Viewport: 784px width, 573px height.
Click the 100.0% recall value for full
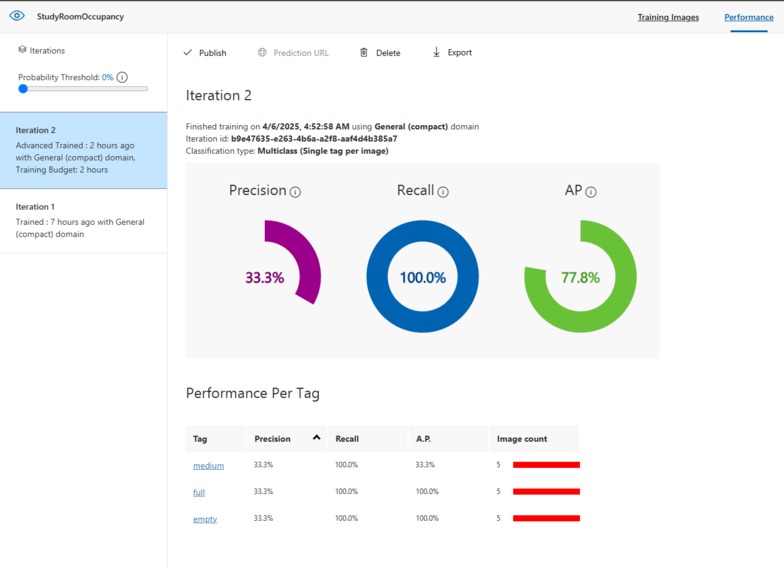(x=346, y=492)
